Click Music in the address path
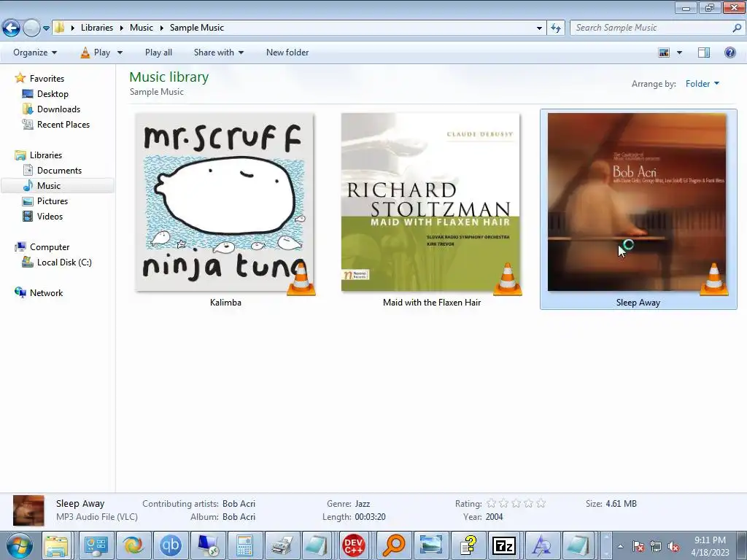Image resolution: width=747 pixels, height=560 pixels. coord(142,28)
